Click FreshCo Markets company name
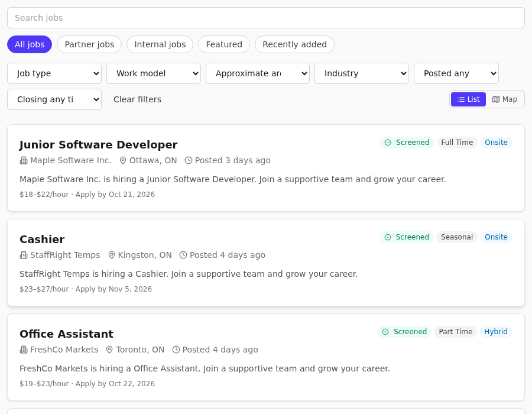This screenshot has height=414, width=532. (x=64, y=350)
